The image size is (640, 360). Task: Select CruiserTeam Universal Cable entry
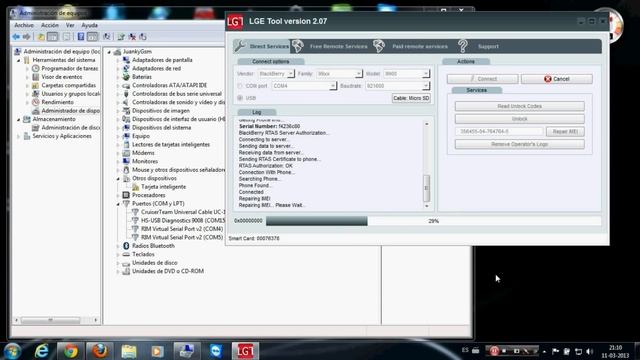pyautogui.click(x=183, y=212)
